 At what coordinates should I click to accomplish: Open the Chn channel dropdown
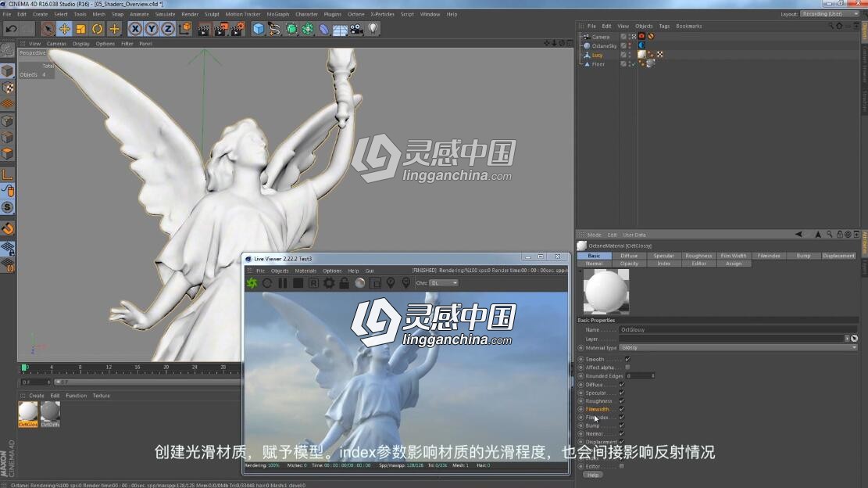click(444, 283)
